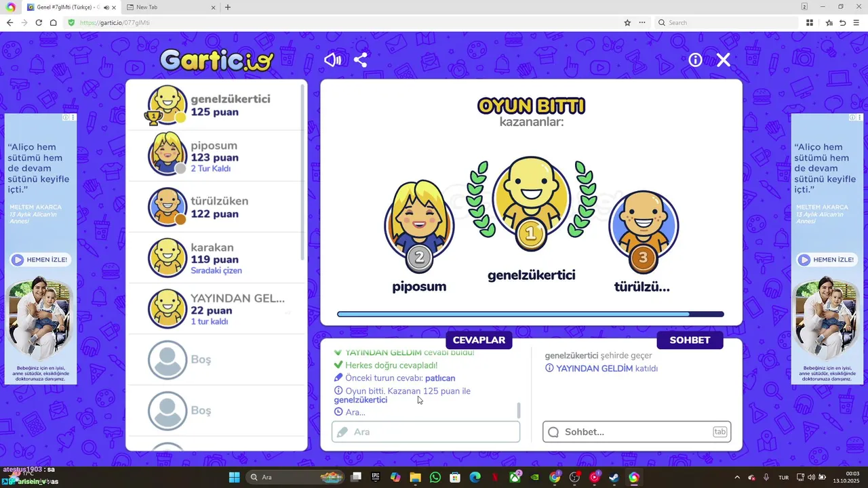The height and width of the screenshot is (488, 868).
Task: Click the taskbar search box Ara
Action: 296,477
